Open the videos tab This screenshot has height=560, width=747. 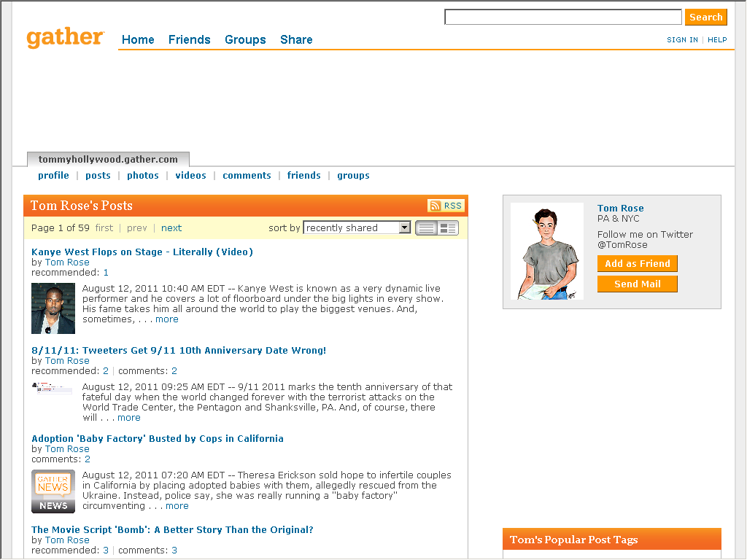click(x=190, y=176)
